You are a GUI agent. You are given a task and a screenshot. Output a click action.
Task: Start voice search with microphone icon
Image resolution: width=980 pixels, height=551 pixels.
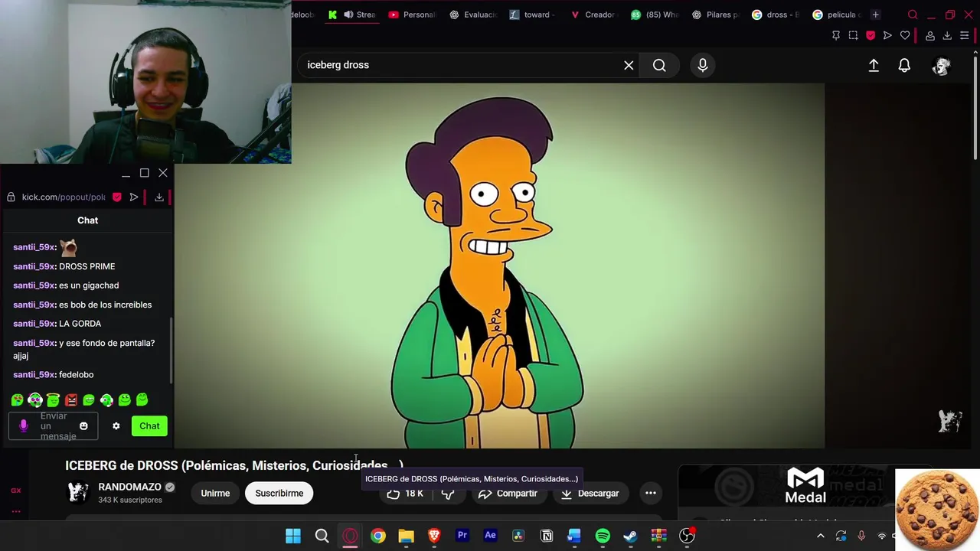click(702, 65)
